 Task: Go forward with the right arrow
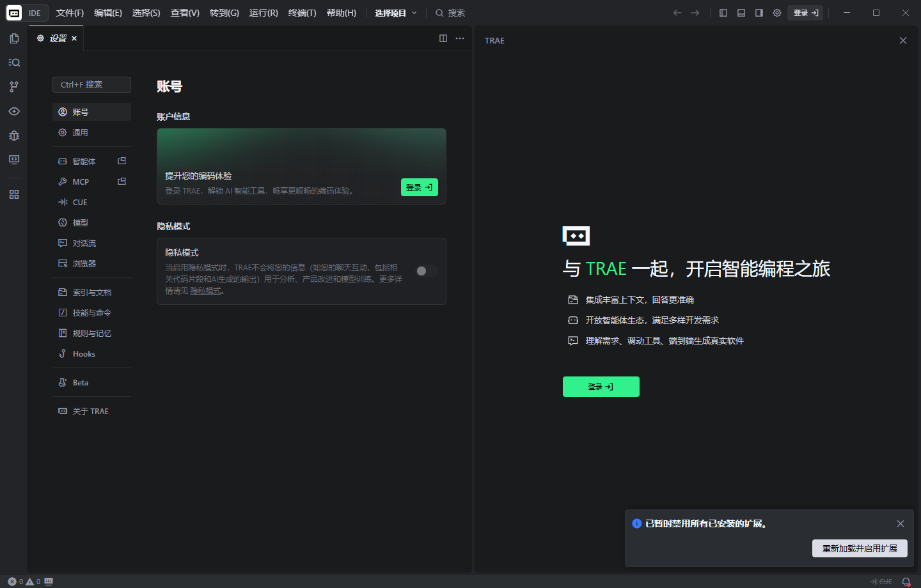pos(695,13)
